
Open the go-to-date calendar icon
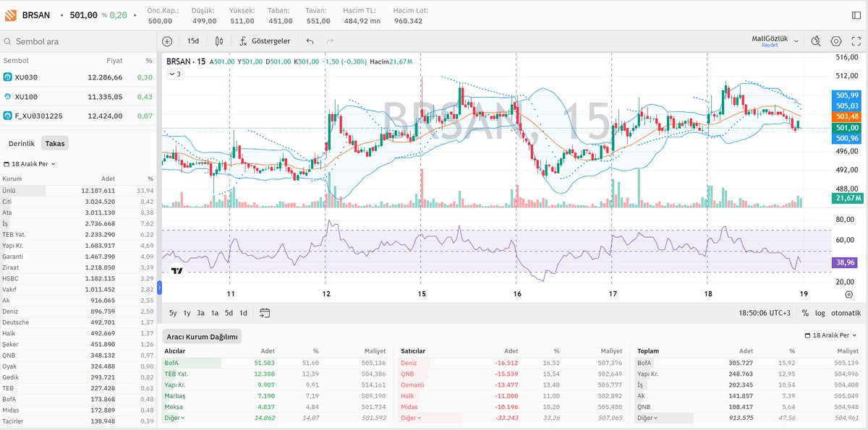265,313
